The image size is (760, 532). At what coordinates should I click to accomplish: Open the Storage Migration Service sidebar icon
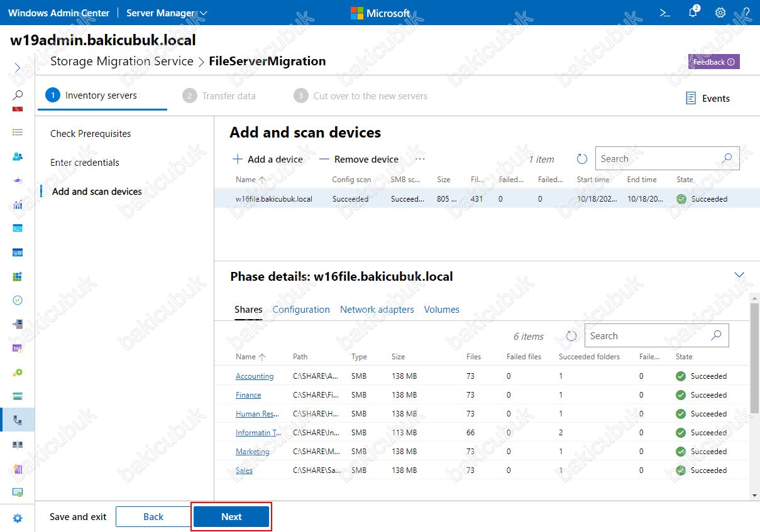(x=18, y=420)
